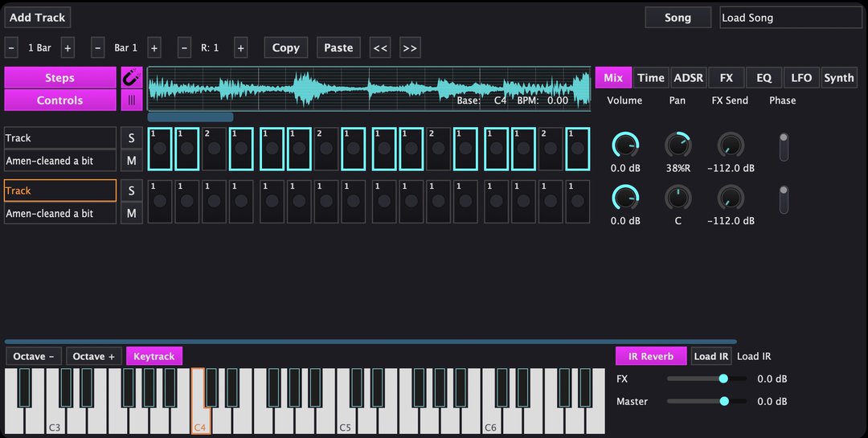Click the magnet snap icon
Viewport: 868px width, 438px height.
131,78
